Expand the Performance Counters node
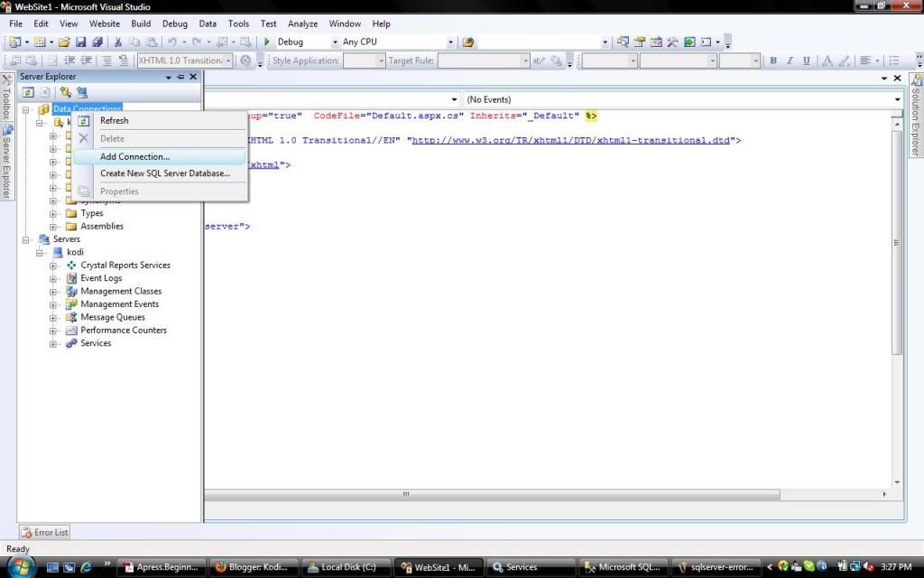The width and height of the screenshot is (924, 578). (53, 331)
